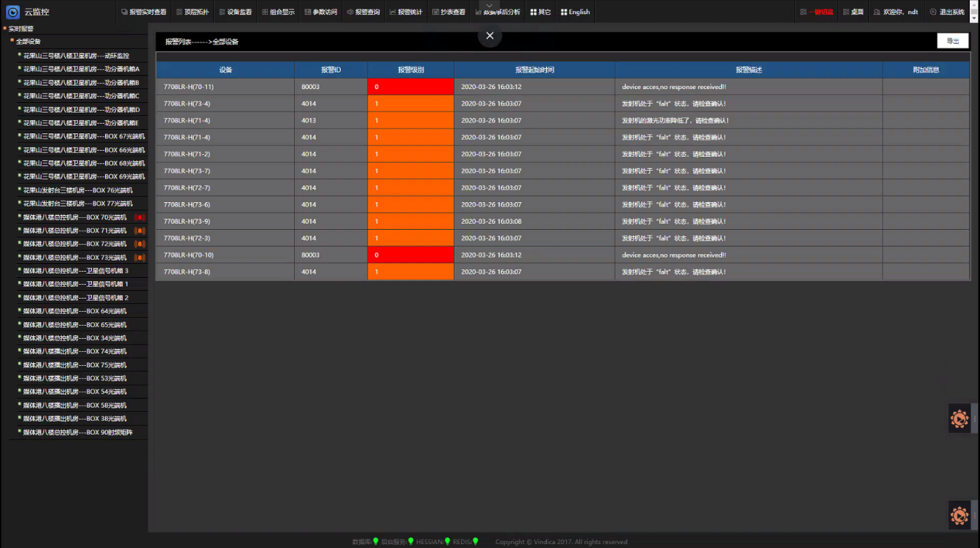Image resolution: width=980 pixels, height=548 pixels.
Task: Close the alarm list with the X icon
Action: coord(490,36)
